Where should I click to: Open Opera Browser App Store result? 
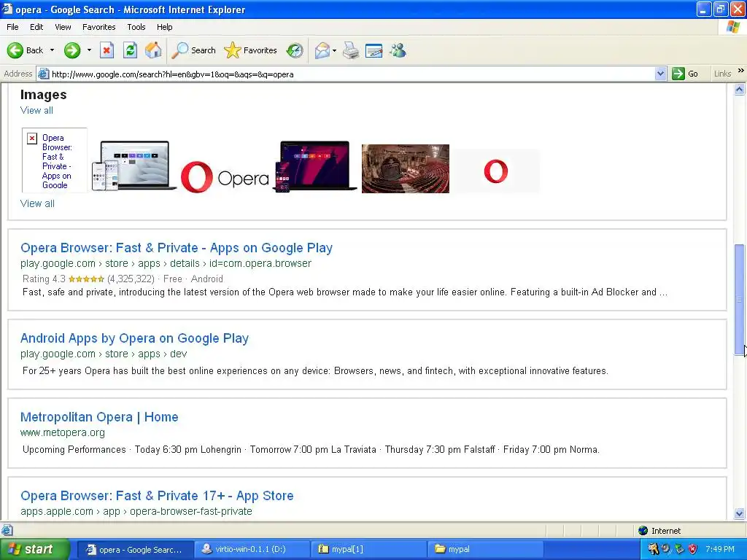tap(158, 496)
